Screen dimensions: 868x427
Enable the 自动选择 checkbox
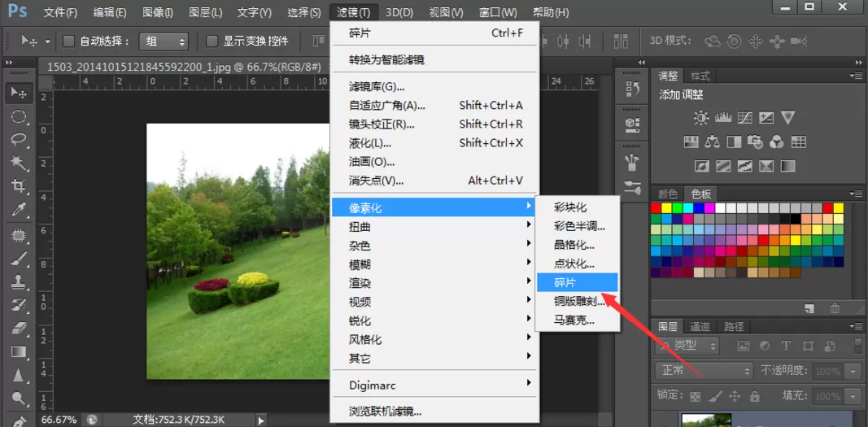[x=68, y=41]
